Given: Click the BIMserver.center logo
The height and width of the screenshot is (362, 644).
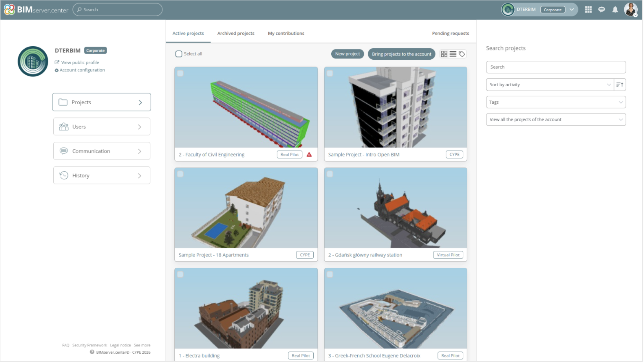Looking at the screenshot, I should coord(36,10).
